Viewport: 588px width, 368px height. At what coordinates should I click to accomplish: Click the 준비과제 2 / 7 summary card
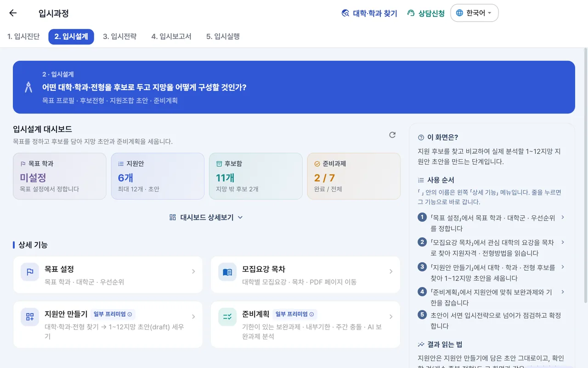[354, 176]
